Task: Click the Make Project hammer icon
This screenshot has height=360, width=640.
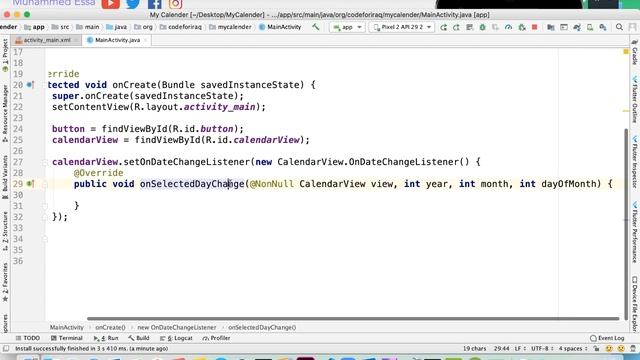Action: point(316,27)
